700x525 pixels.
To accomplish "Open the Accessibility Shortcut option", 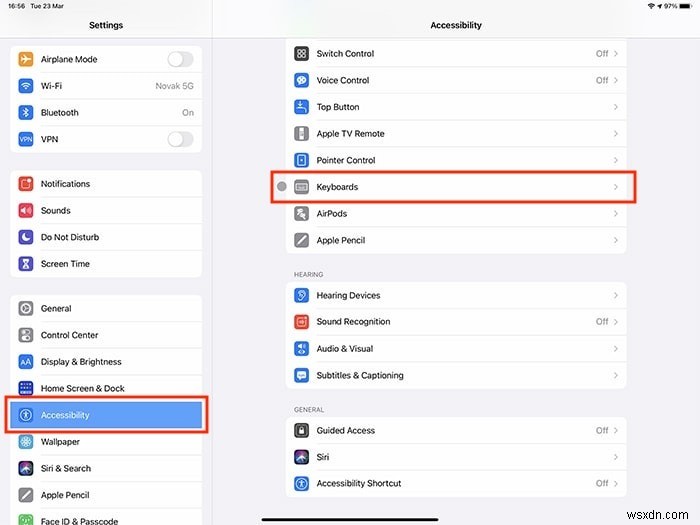I will pyautogui.click(x=456, y=483).
